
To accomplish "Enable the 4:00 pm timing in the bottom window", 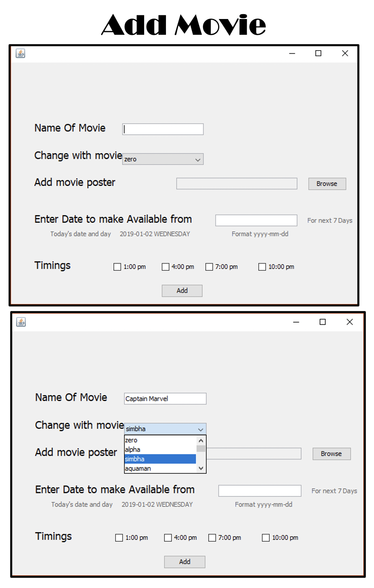I will 168,537.
